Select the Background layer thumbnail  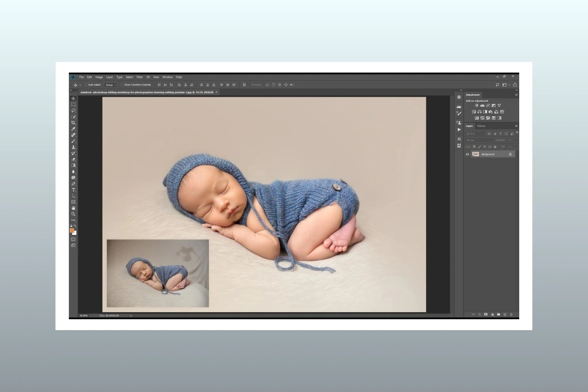[476, 154]
